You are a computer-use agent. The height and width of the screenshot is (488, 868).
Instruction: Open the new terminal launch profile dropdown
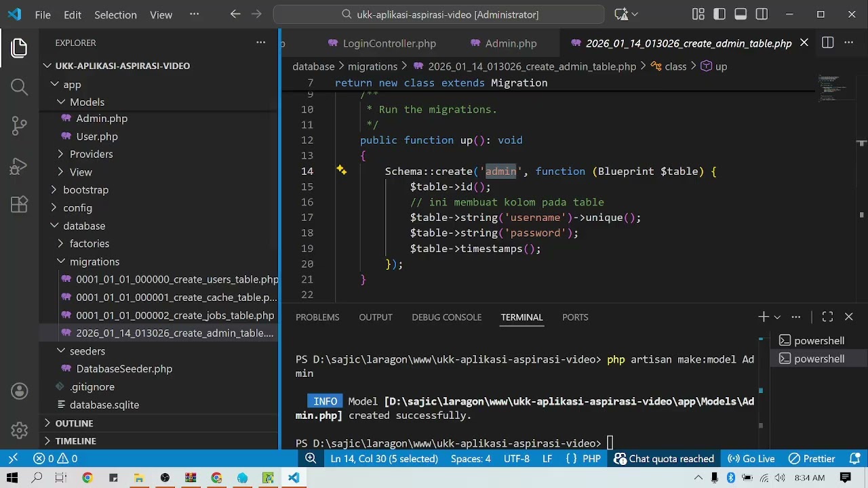[x=777, y=317]
